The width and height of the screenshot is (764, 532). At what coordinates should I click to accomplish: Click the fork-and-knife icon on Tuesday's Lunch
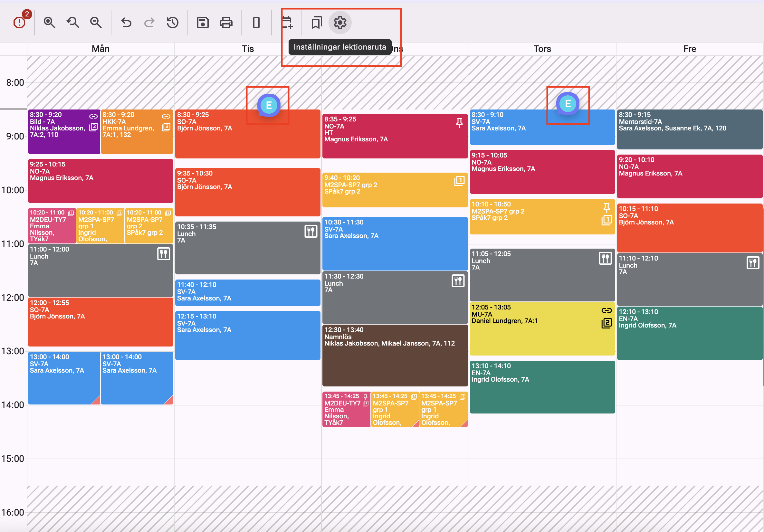point(311,231)
